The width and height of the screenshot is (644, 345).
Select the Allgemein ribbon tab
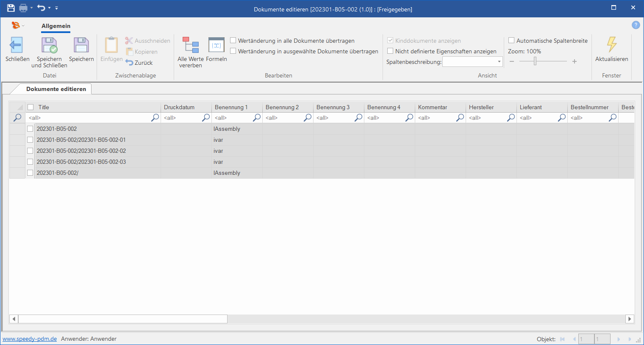(56, 26)
